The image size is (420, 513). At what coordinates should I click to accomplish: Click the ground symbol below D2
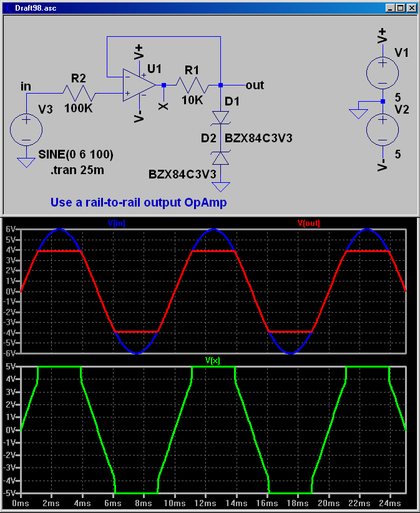pyautogui.click(x=220, y=187)
